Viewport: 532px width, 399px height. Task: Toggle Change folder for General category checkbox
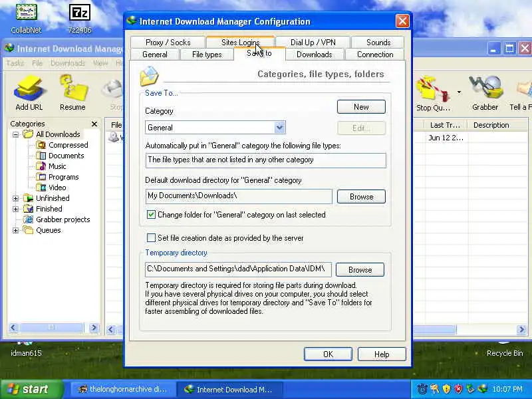pos(151,214)
